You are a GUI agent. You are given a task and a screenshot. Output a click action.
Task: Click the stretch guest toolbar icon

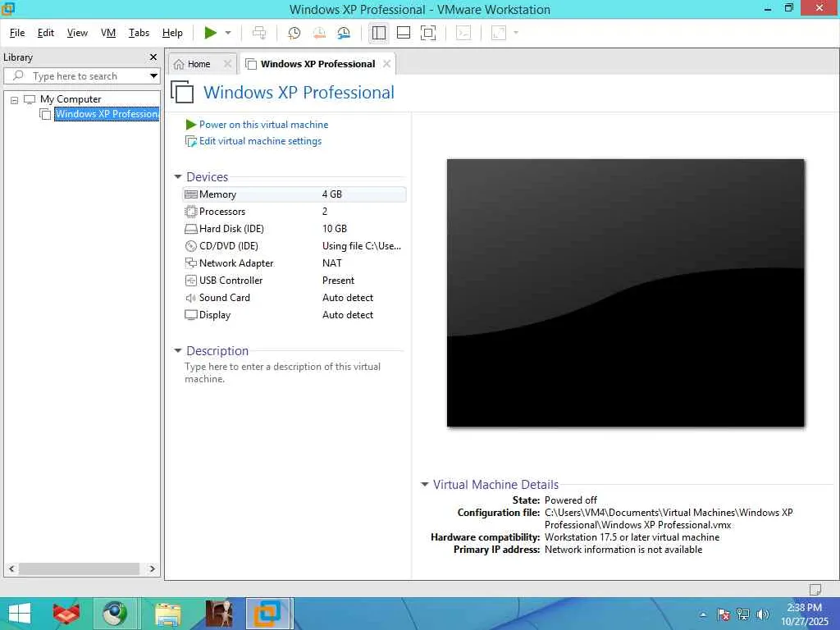point(499,33)
